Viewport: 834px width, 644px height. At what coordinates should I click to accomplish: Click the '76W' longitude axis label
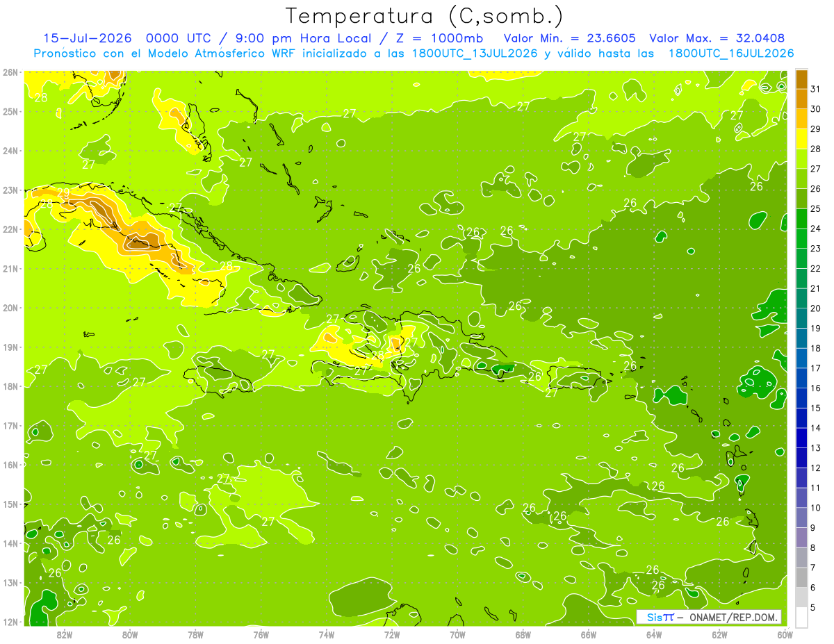tap(261, 635)
